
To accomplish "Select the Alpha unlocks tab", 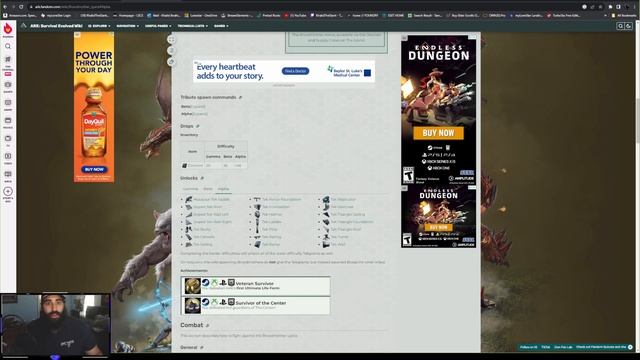I will [223, 189].
